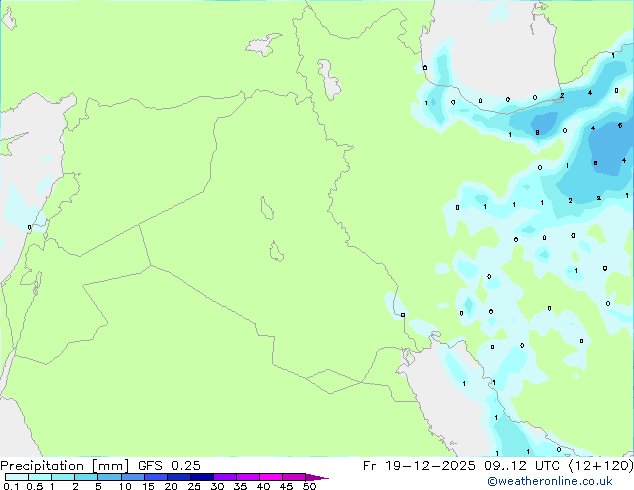Click the 25–30 mm dark navy swatch
Screen dimensions: 634x490
tap(202, 477)
